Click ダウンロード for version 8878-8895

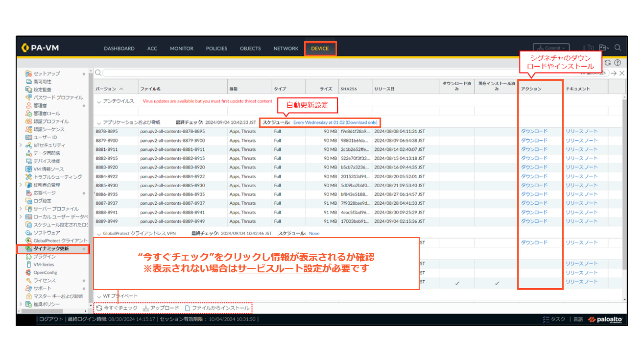point(534,131)
